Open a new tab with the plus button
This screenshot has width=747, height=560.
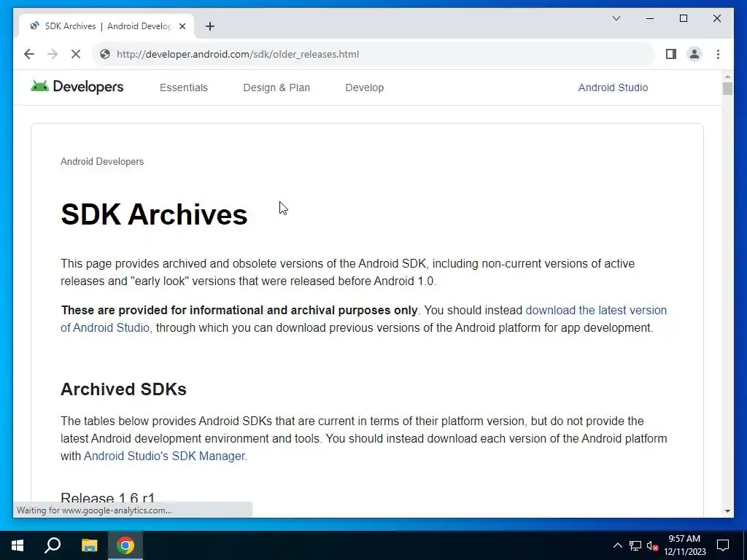pyautogui.click(x=209, y=26)
